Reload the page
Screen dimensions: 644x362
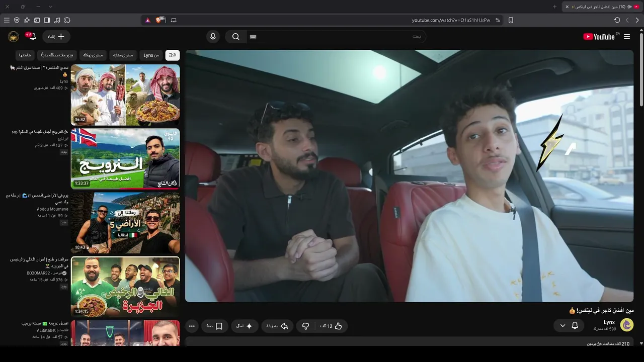point(617,20)
